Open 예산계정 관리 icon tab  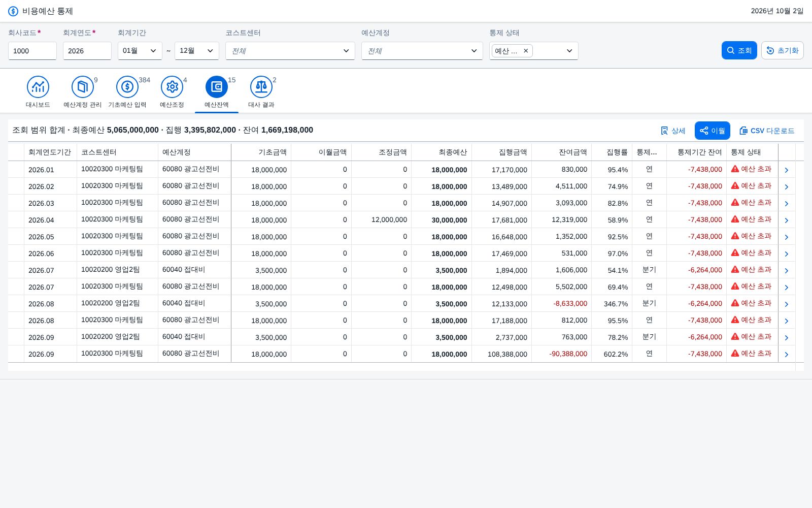coord(83,87)
